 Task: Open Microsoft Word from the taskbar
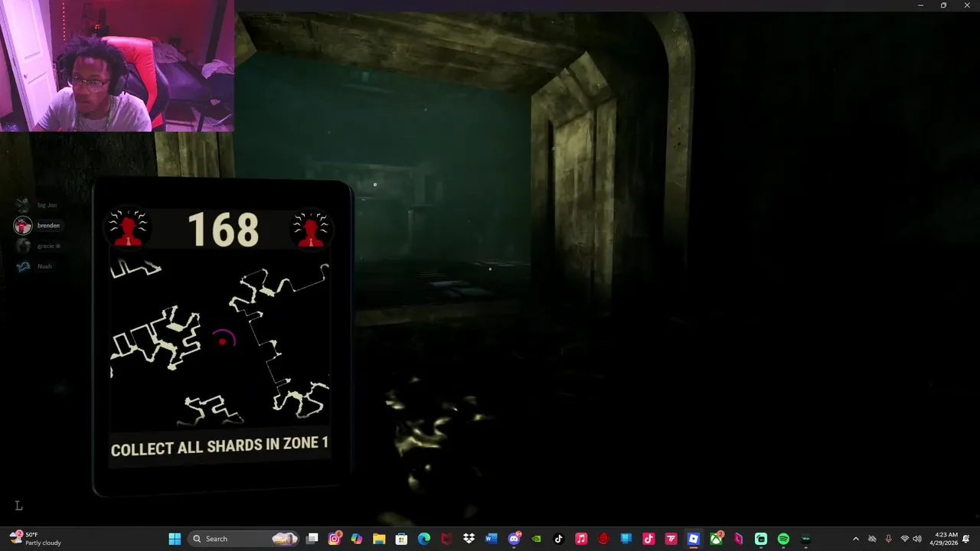(491, 539)
